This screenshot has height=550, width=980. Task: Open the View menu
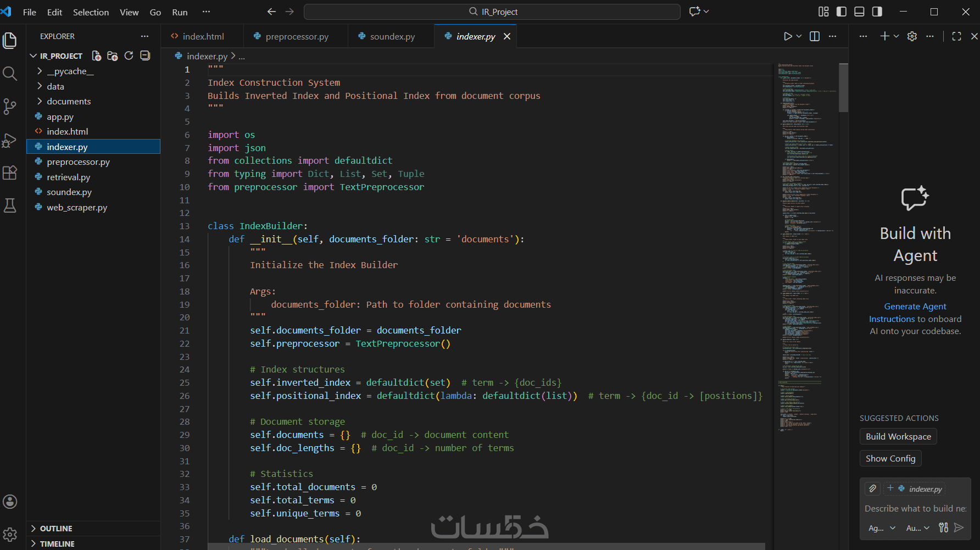pos(129,12)
